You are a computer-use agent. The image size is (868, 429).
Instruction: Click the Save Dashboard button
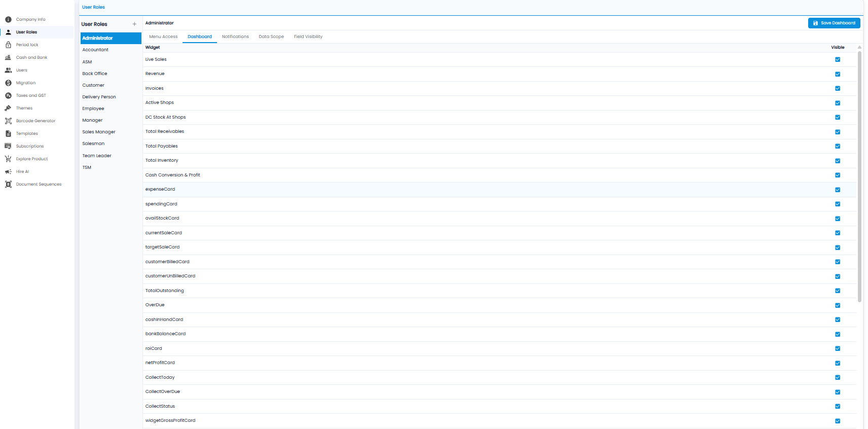tap(834, 23)
